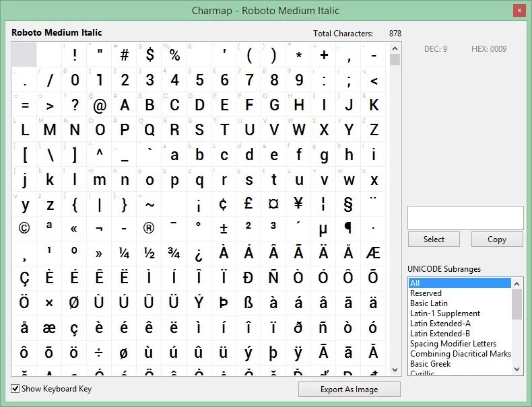Pick the one quarter ¼ fraction glyph
The image size is (532, 407).
point(125,254)
